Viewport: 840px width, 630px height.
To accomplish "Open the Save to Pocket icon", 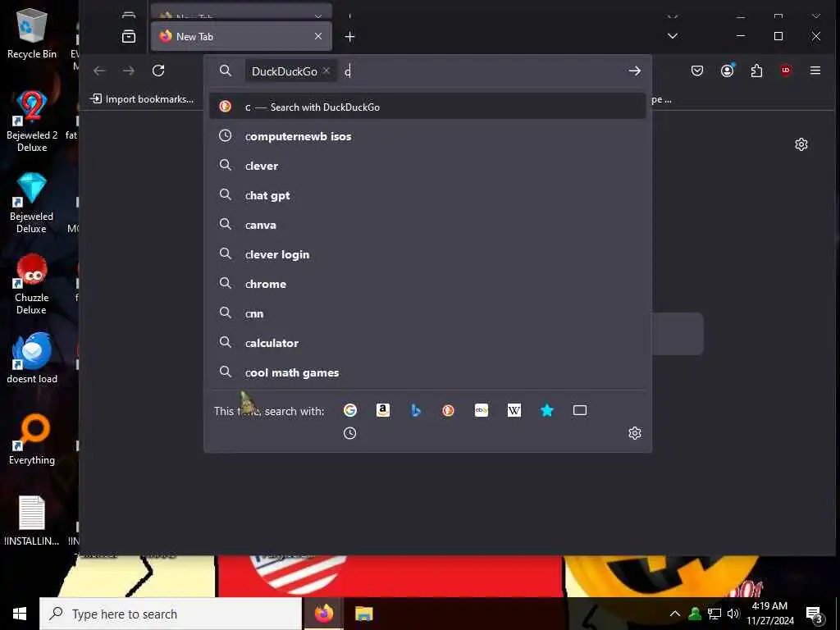I will click(697, 71).
